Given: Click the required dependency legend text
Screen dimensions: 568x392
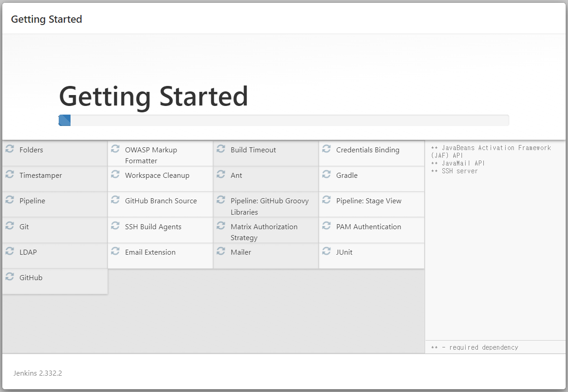Looking at the screenshot, I should pos(474,347).
